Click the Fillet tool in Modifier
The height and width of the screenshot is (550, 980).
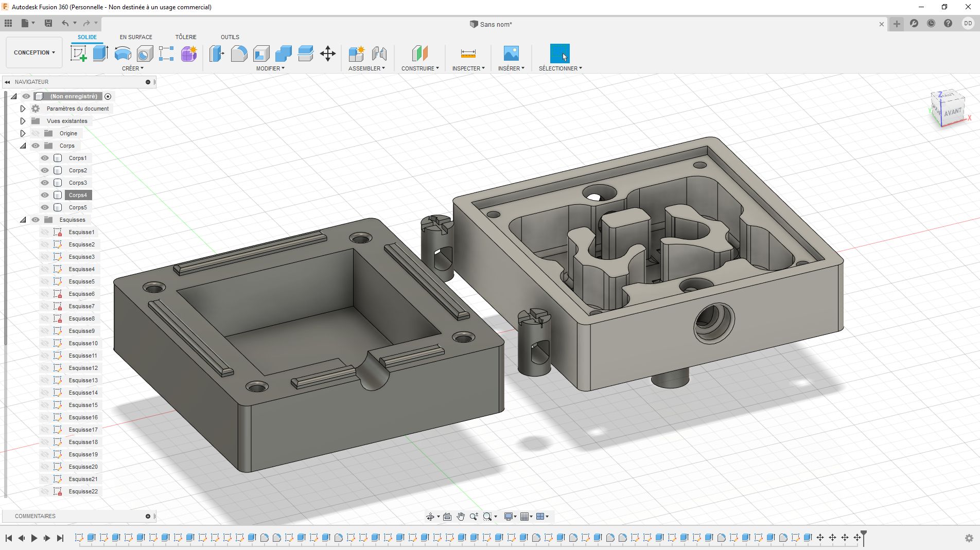tap(239, 54)
